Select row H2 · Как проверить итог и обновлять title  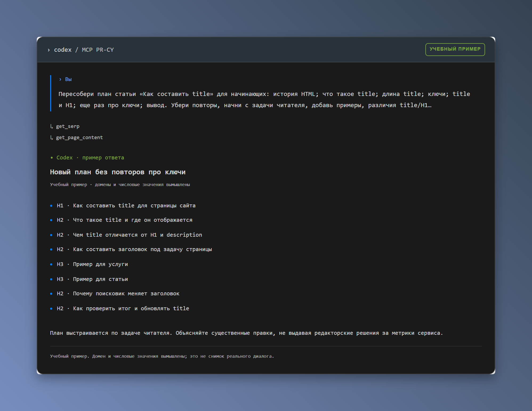click(120, 308)
